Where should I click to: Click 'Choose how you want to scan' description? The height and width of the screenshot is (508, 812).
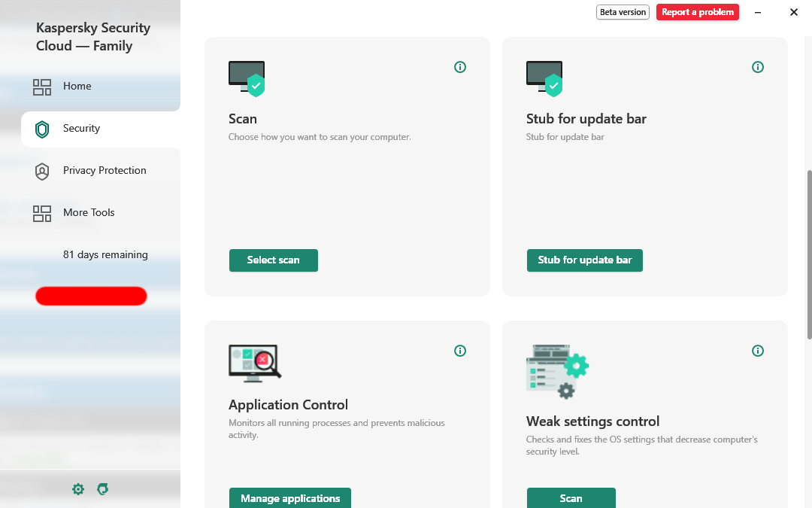320,137
